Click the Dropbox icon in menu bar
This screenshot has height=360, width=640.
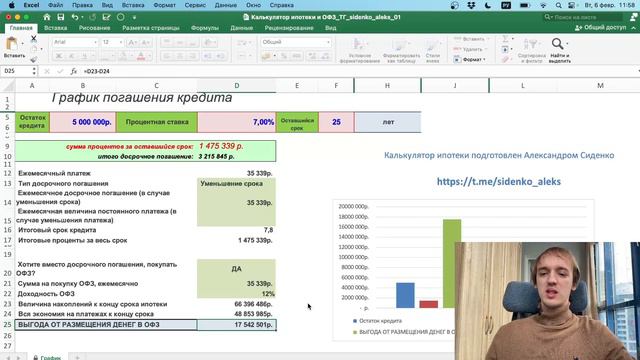click(471, 5)
